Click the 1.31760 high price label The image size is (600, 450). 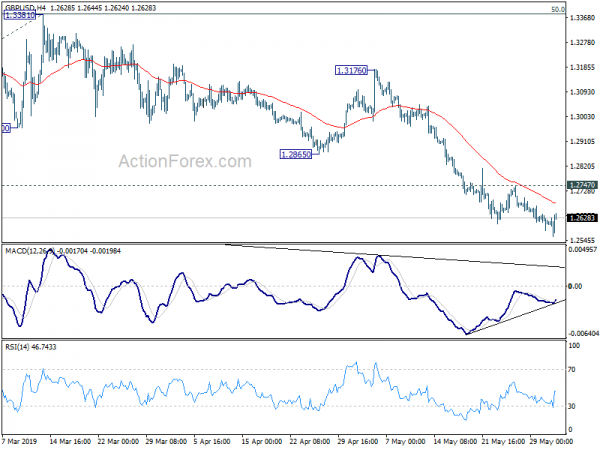click(351, 70)
